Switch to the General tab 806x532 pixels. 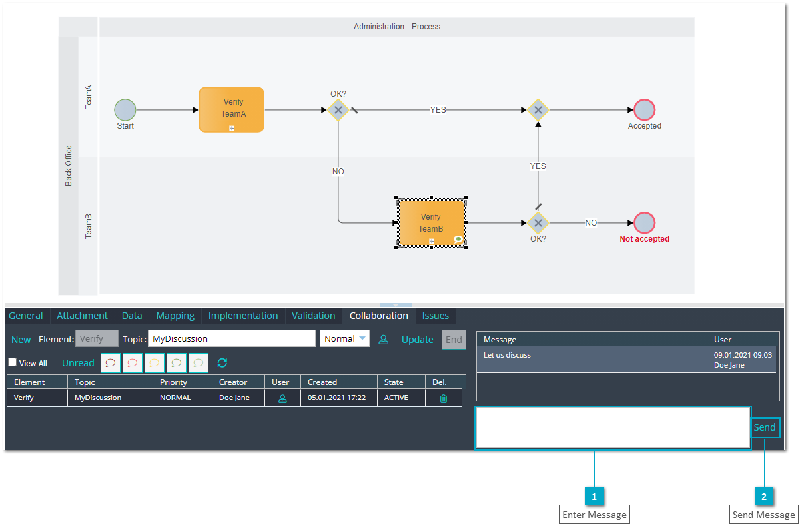[x=26, y=316]
